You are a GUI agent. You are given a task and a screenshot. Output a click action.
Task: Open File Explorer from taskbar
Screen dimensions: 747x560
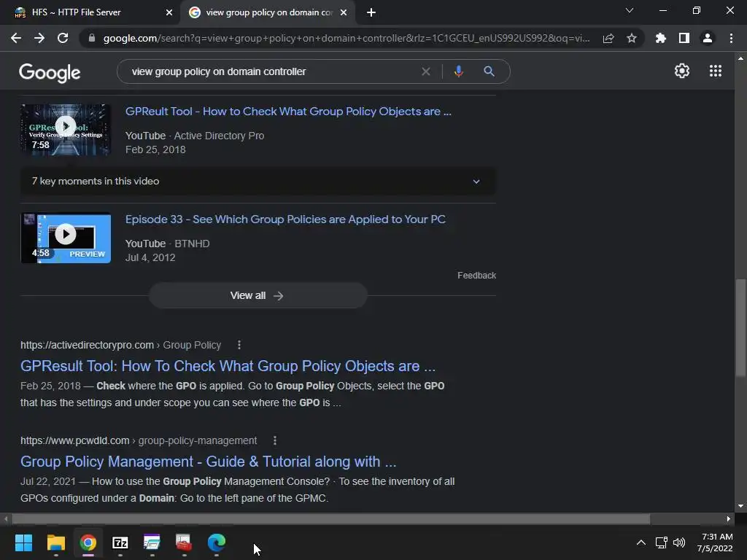(x=55, y=542)
